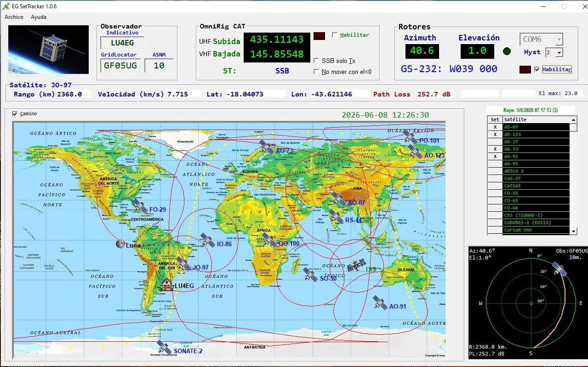Select CO-55 in satellite list
Screen dimensions: 588x367
coord(536,193)
